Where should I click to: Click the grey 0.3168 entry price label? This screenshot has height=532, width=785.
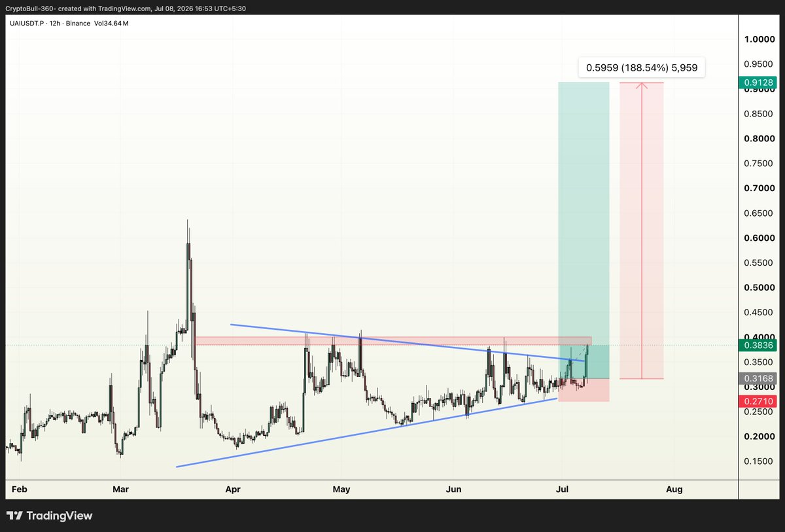click(x=759, y=378)
